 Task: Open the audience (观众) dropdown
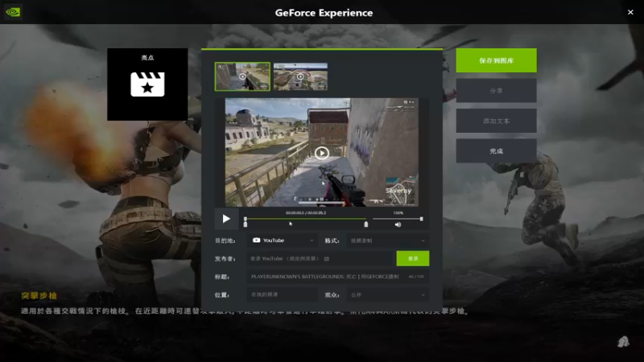(387, 294)
